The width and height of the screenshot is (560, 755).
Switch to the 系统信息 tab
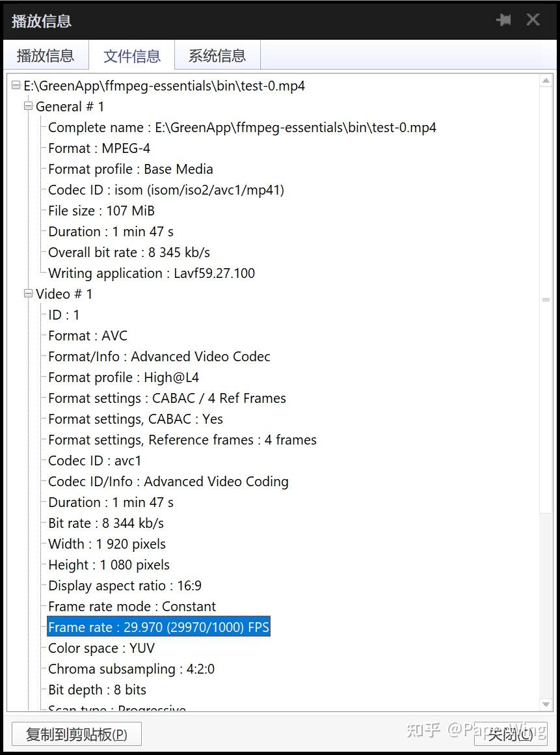pyautogui.click(x=217, y=55)
